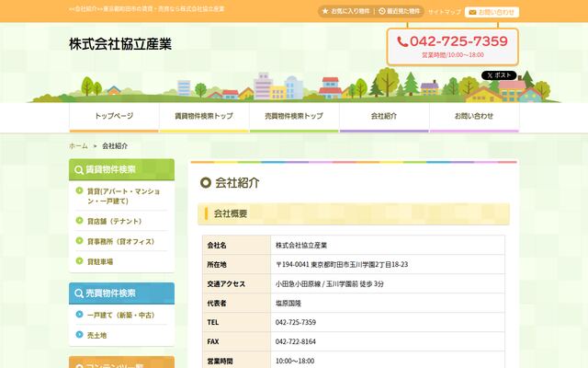This screenshot has width=588, height=368.
Task: Open the 賃貸物件検索トップ navigation tab
Action: [x=204, y=117]
